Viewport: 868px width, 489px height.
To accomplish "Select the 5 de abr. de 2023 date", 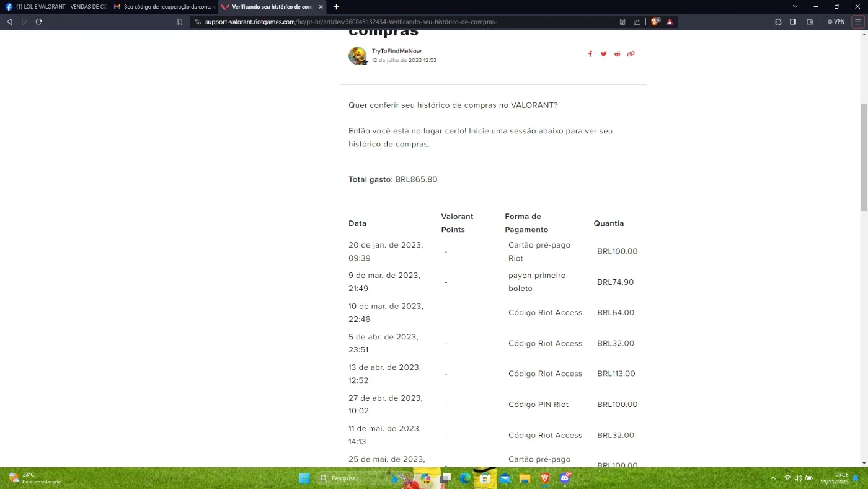I will (x=383, y=343).
